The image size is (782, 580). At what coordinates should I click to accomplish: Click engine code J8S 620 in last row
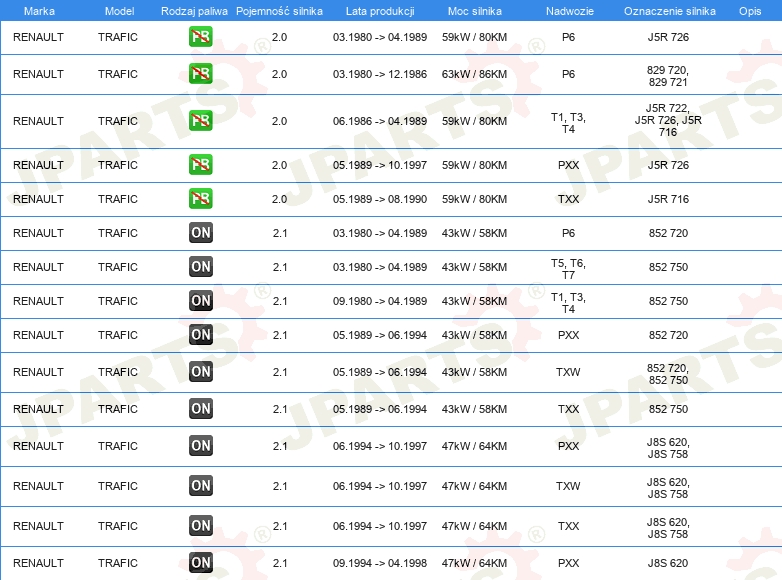[668, 563]
